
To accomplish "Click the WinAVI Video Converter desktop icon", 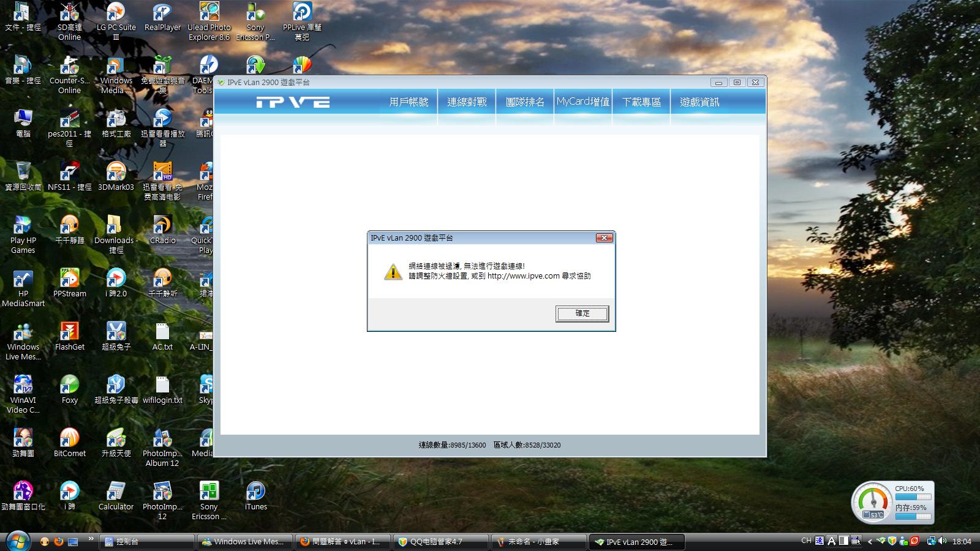I will click(x=23, y=394).
